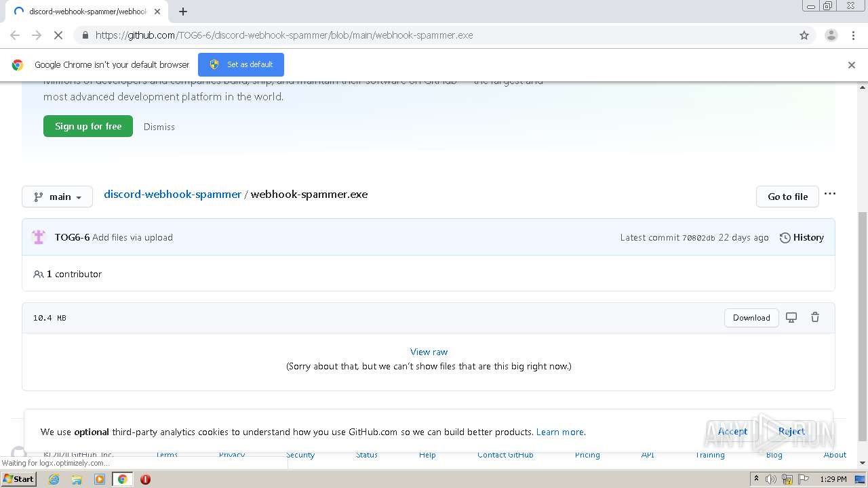Click the tray action center flag icon

[x=804, y=479]
